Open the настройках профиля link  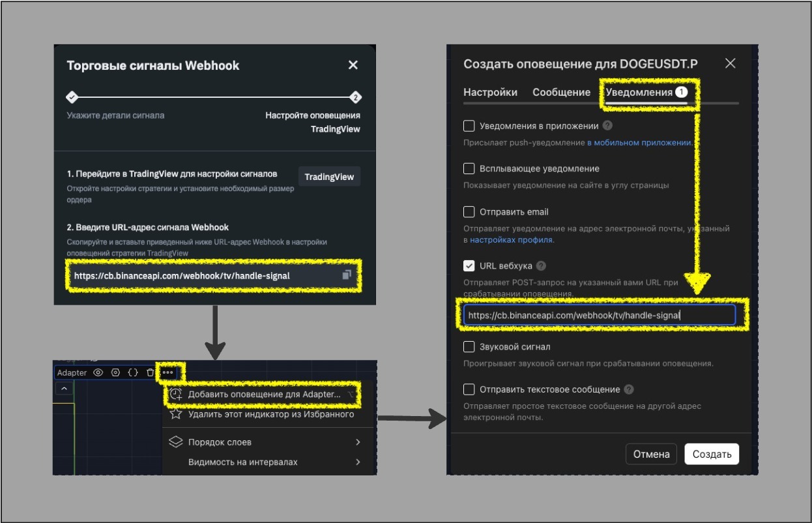pyautogui.click(x=511, y=240)
